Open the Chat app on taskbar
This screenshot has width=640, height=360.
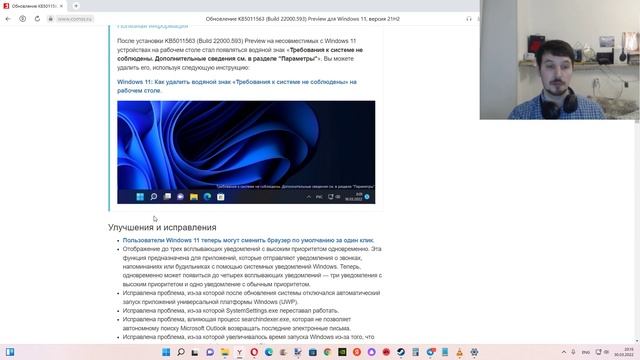[x=210, y=352]
